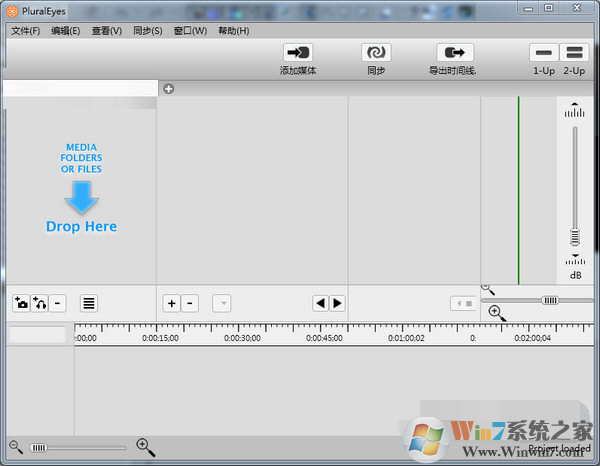600x466 pixels.
Task: Open the Sync menu (同步(S))
Action: [148, 31]
